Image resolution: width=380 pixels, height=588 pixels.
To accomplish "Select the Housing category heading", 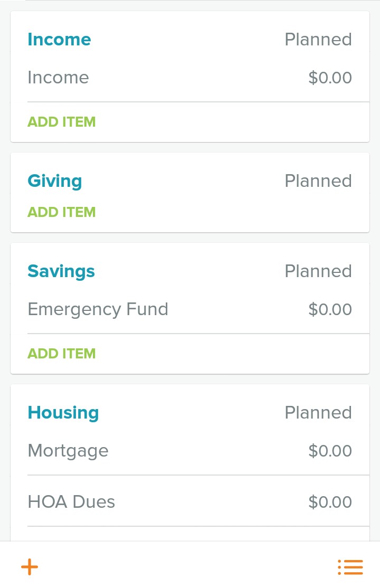I will 63,413.
